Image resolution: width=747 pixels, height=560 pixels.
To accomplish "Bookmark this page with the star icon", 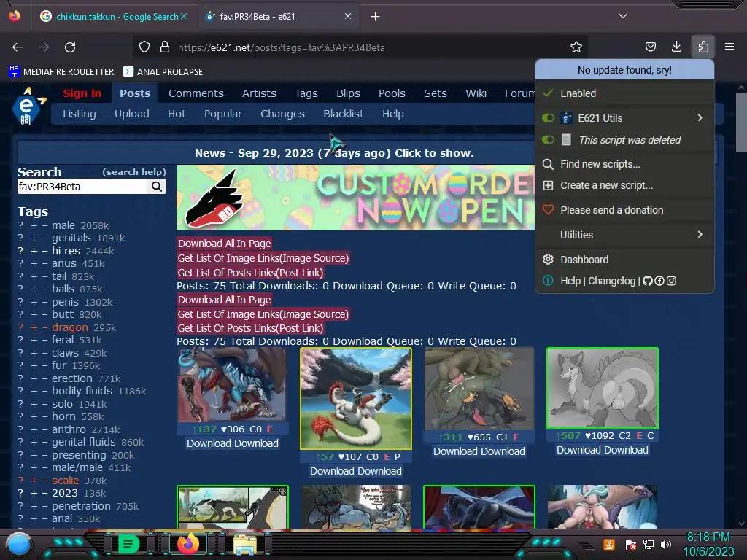I will pyautogui.click(x=576, y=47).
